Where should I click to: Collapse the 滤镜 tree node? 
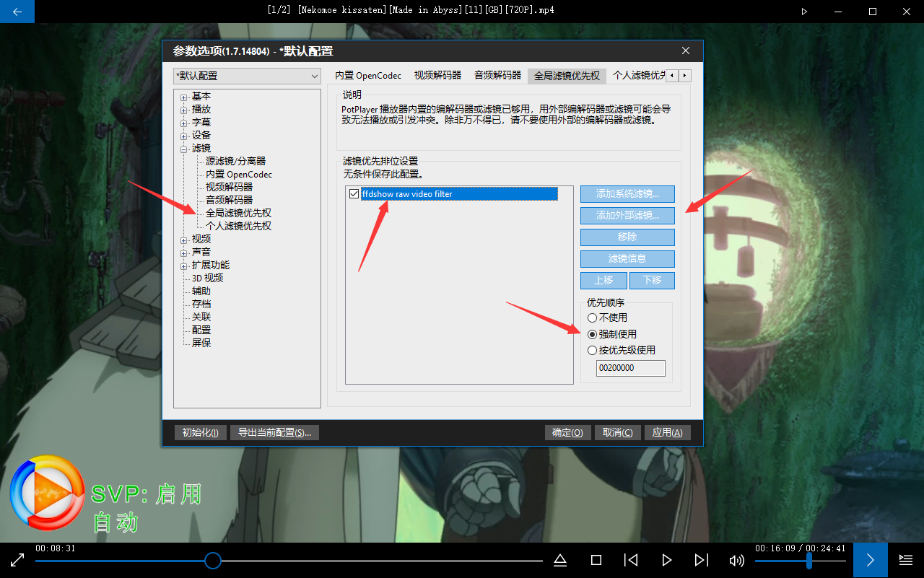click(184, 149)
